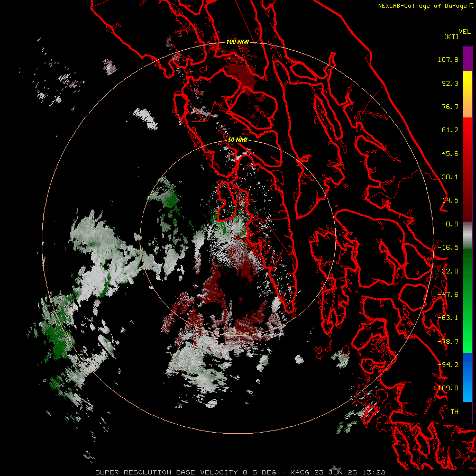Click the 14.5 velocity scale value
The image size is (476, 476).
450,200
